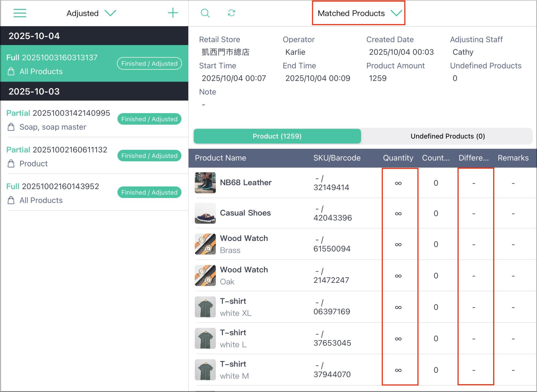Click the Quantity column header
The height and width of the screenshot is (392, 537).
(x=398, y=158)
